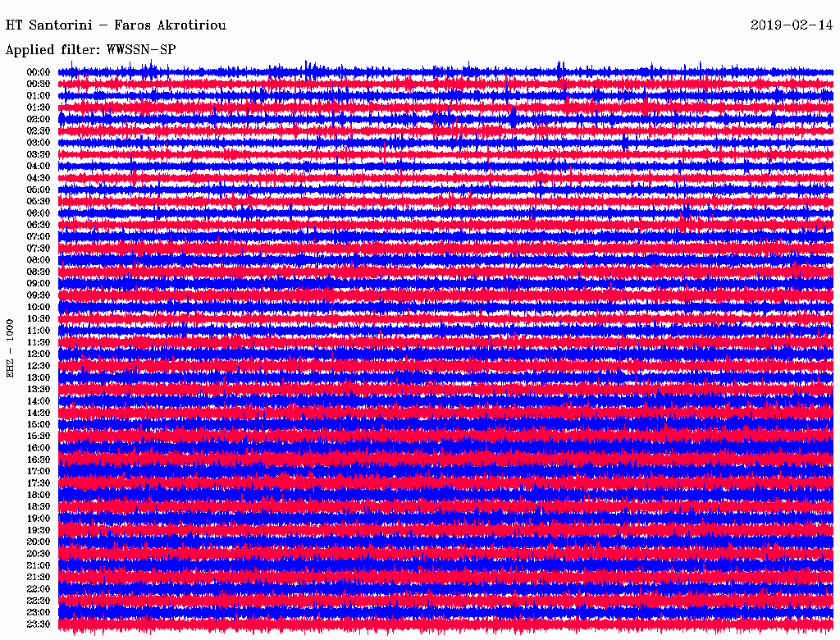Screen dimensions: 840x640
Task: Select the 09:00 time label
Action: 39,284
